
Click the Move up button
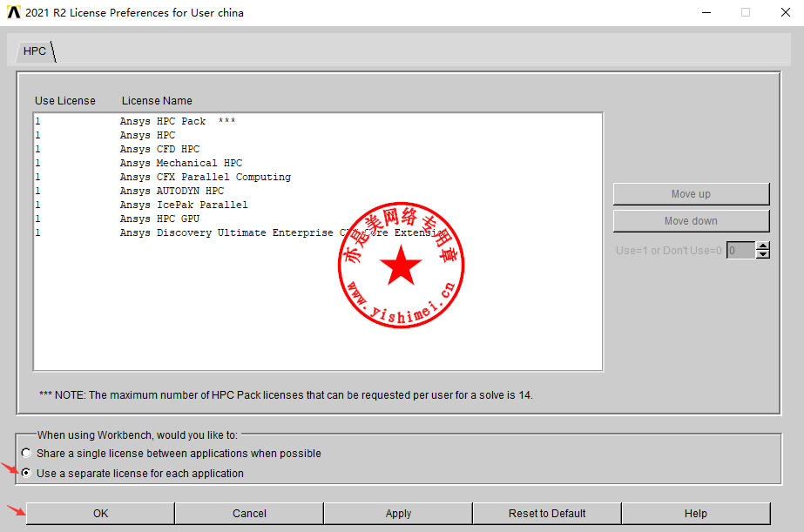[x=691, y=194]
